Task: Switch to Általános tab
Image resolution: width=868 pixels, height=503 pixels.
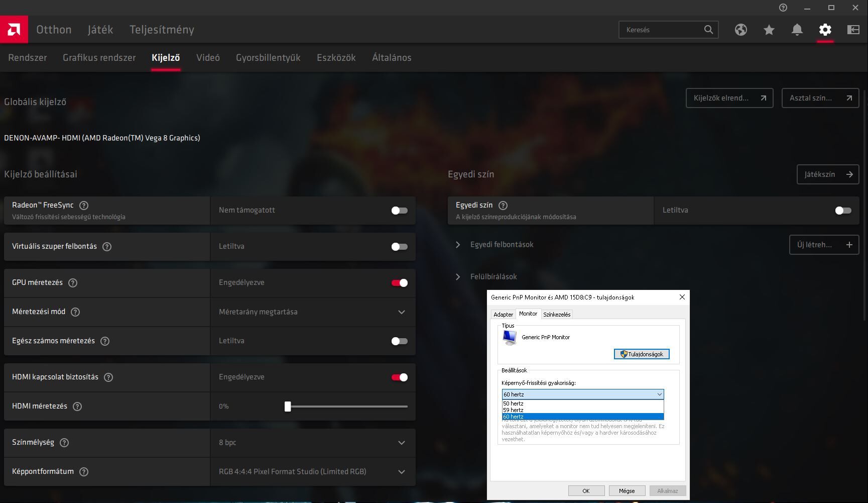Action: point(392,58)
